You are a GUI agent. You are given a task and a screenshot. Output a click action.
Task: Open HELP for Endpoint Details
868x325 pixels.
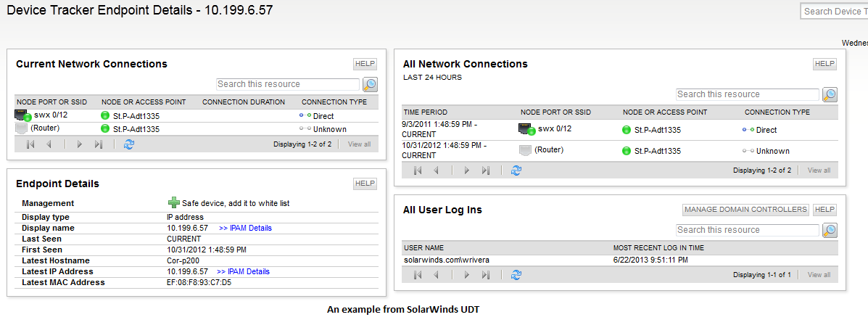pos(365,184)
